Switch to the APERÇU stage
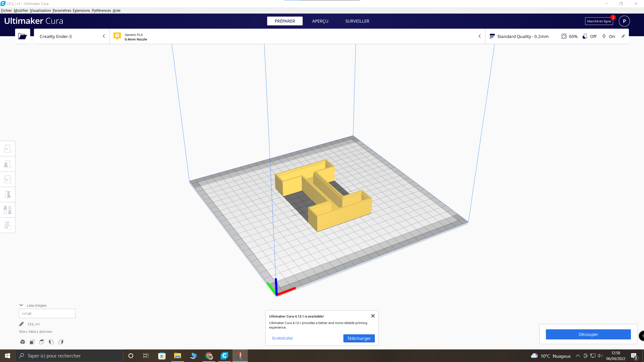This screenshot has width=644, height=362. [320, 21]
